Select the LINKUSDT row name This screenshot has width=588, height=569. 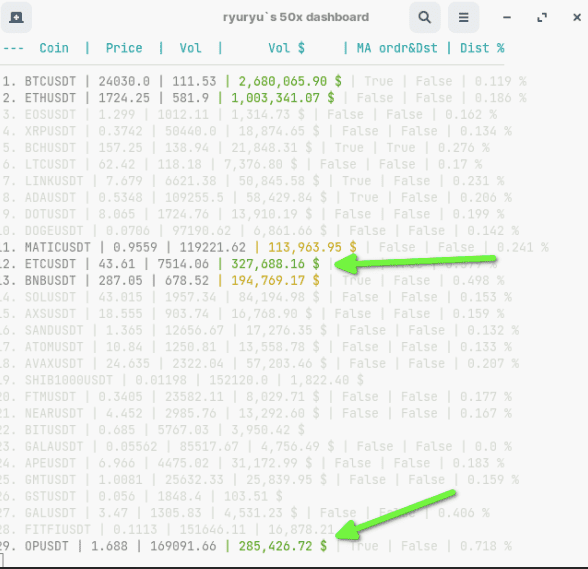tap(54, 181)
